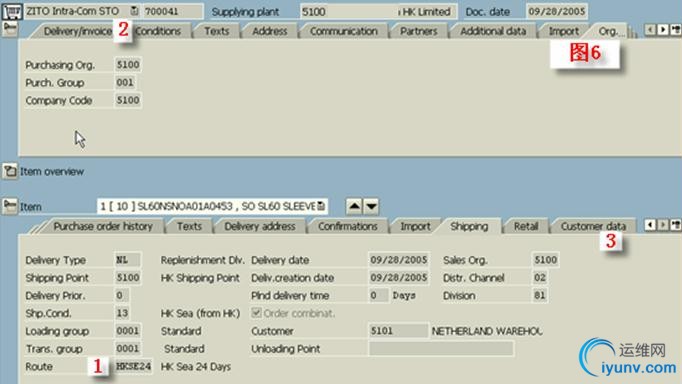Click the Sales Org. field 5100

tap(545, 260)
